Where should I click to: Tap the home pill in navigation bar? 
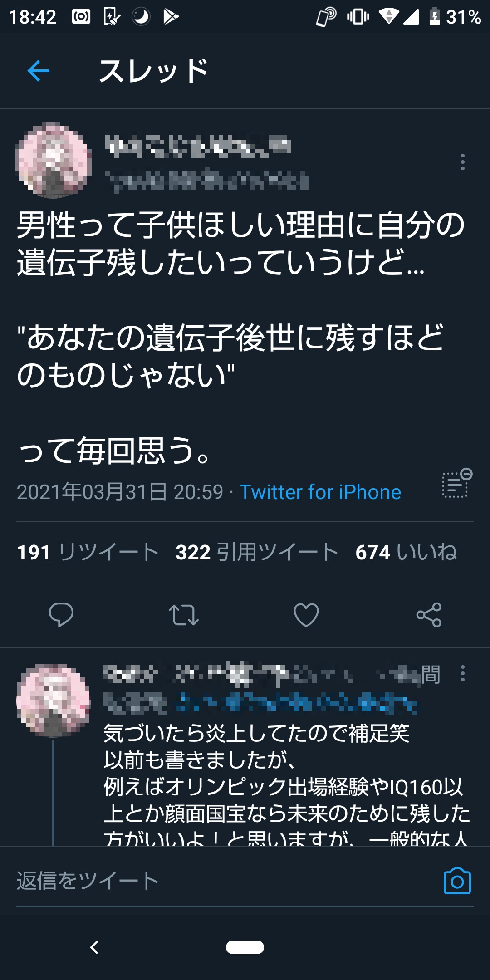(x=245, y=947)
